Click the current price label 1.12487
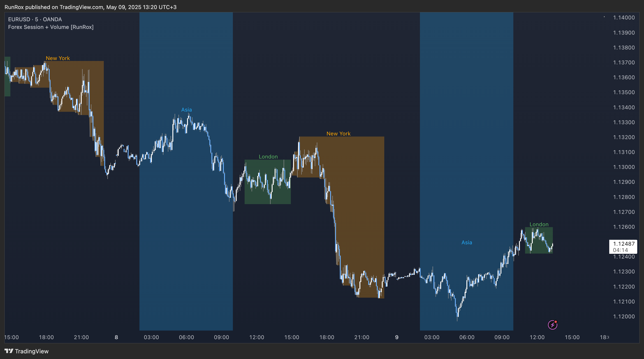The image size is (644, 359). 623,244
